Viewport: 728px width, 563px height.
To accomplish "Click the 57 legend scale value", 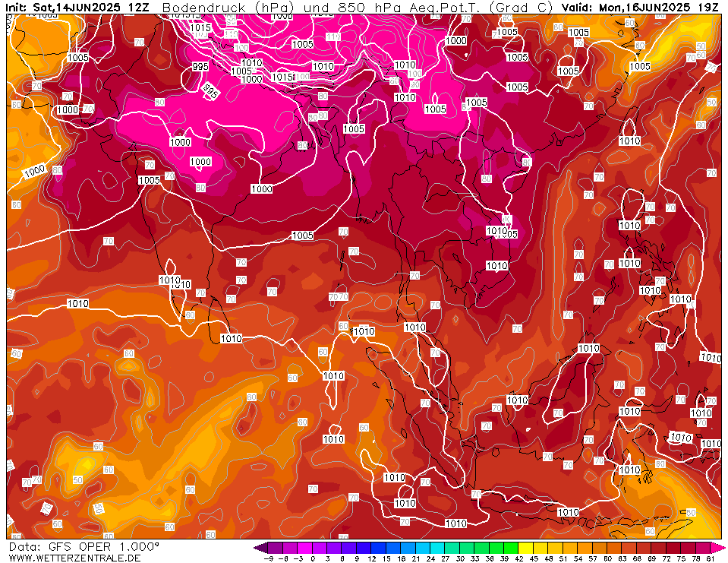I will tap(592, 558).
